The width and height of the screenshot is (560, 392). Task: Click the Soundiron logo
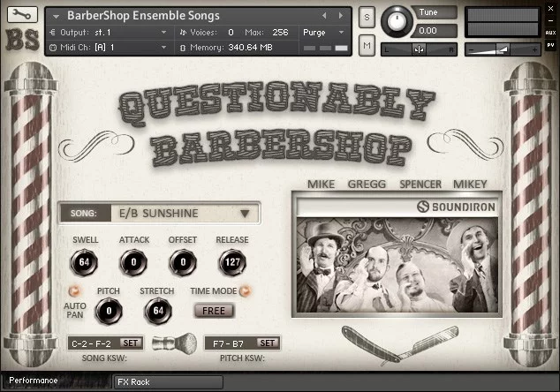[456, 207]
